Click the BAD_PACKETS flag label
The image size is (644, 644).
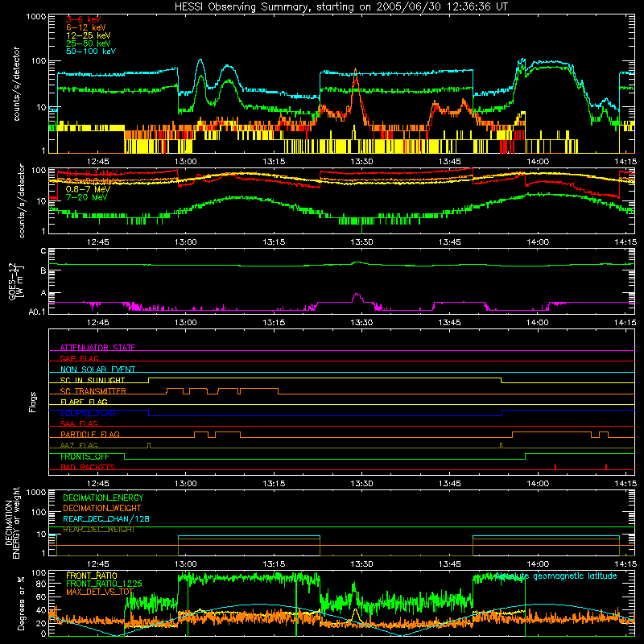point(88,467)
